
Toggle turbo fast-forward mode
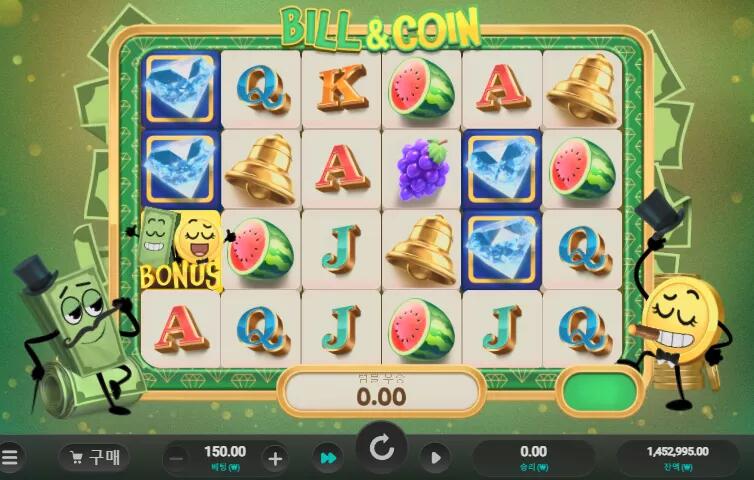coord(328,458)
